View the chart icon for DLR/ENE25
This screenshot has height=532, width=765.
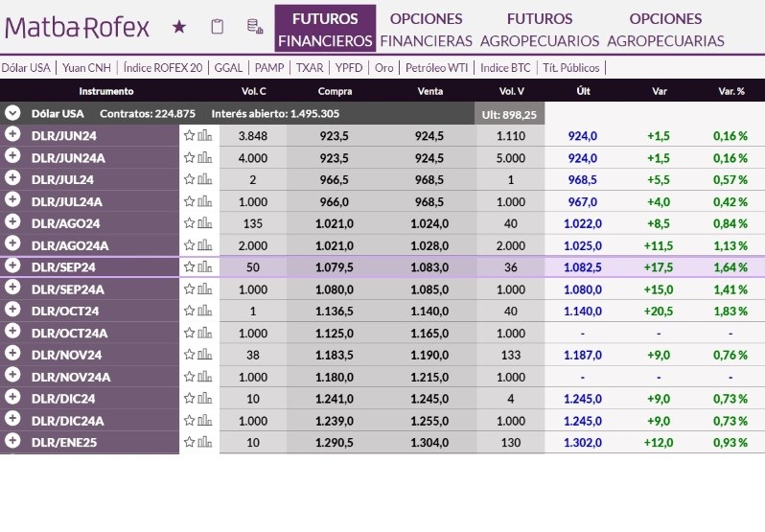(204, 443)
